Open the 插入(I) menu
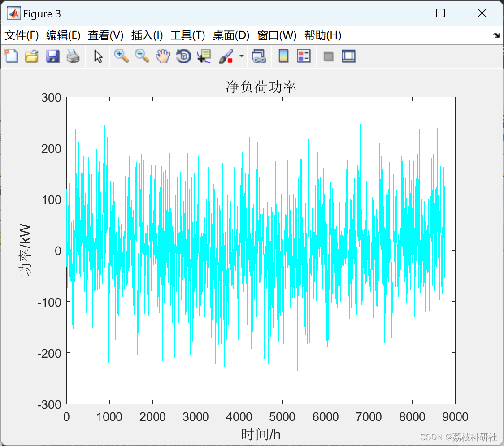504x446 pixels. point(147,35)
